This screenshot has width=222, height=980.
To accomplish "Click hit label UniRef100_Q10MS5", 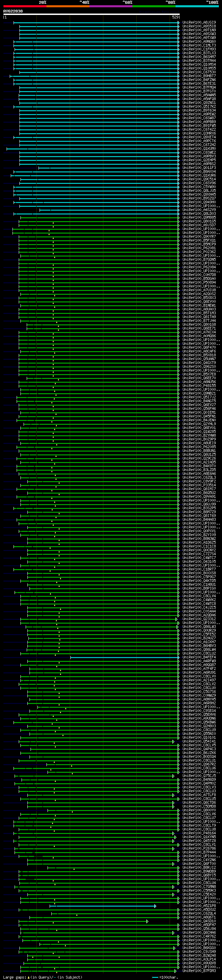I will pyautogui.click(x=199, y=68).
